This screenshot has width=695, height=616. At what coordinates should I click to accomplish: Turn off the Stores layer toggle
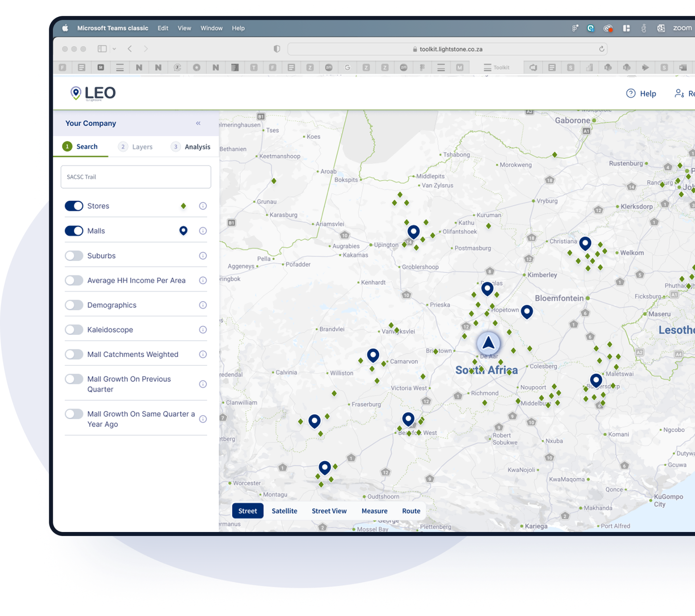[x=74, y=206]
